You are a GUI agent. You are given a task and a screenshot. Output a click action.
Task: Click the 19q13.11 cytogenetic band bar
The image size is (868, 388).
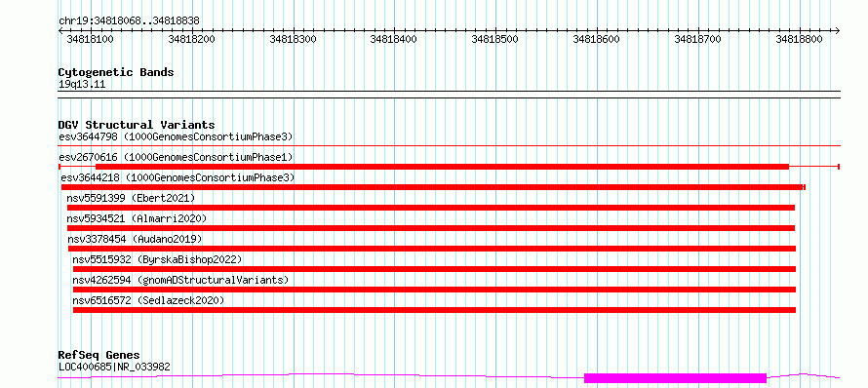click(x=449, y=95)
